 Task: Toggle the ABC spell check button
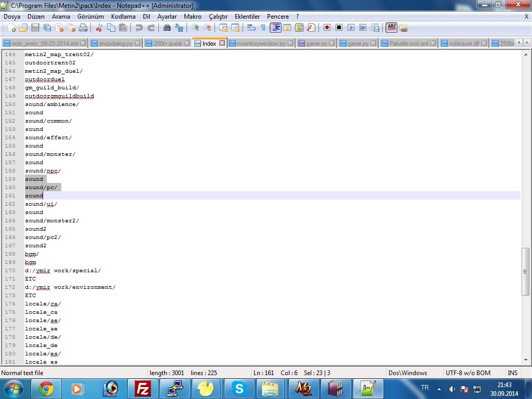tap(391, 28)
